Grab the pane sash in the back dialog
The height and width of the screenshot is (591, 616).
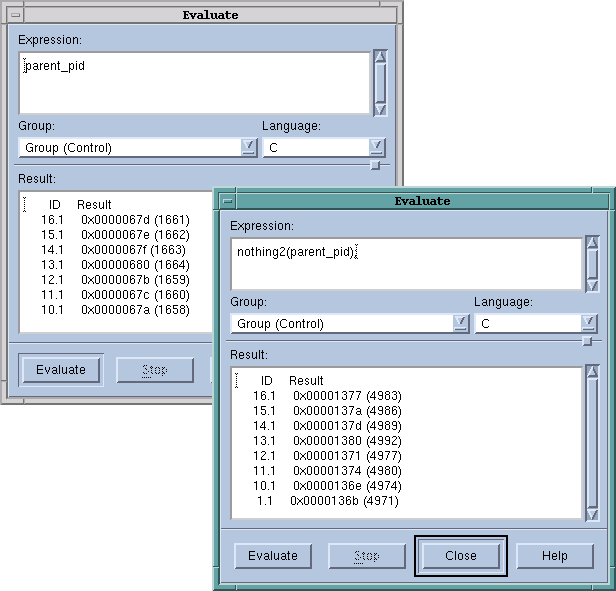pyautogui.click(x=375, y=165)
